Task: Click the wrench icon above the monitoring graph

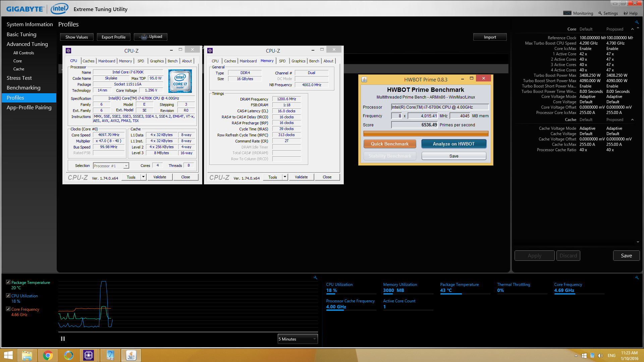Action: [x=315, y=278]
